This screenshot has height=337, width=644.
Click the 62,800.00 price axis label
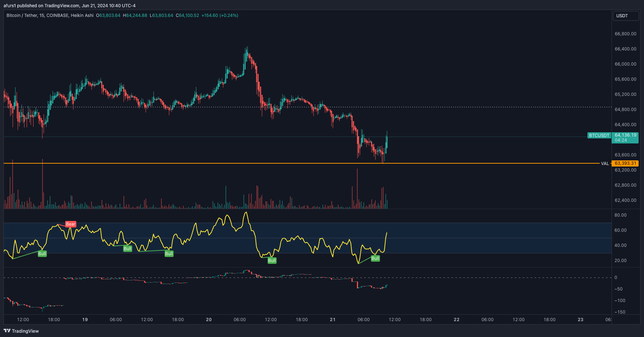[x=626, y=185]
